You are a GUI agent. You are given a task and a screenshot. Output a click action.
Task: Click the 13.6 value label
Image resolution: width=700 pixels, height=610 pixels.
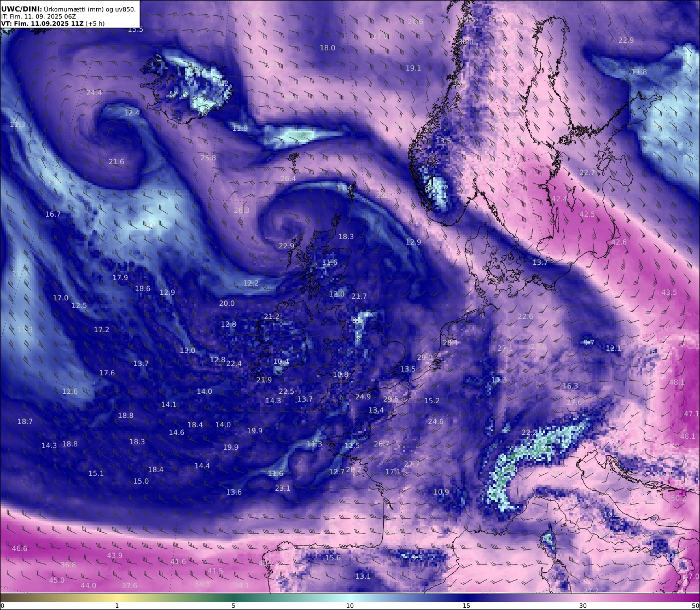point(234,492)
